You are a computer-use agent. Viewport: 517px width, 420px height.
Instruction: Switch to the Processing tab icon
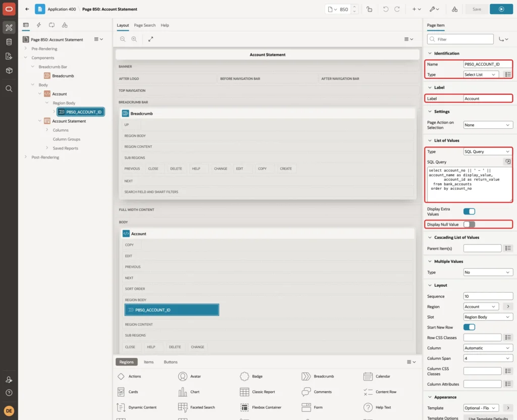[x=52, y=25]
